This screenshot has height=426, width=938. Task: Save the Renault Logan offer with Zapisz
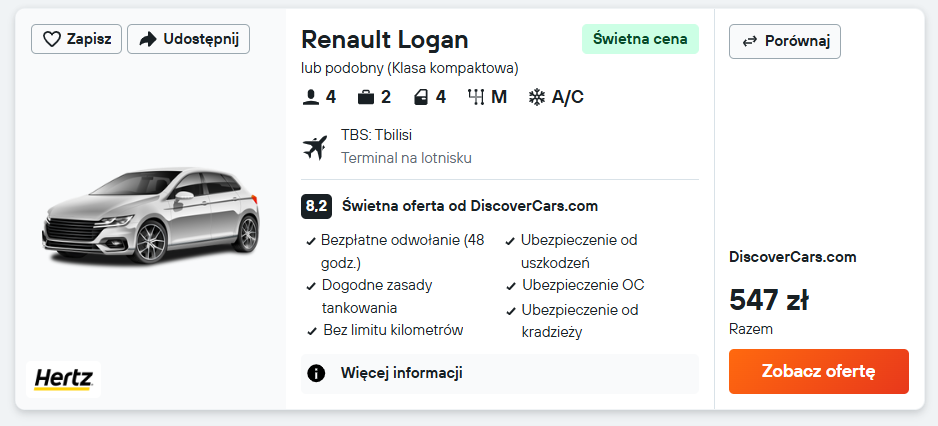pos(76,39)
